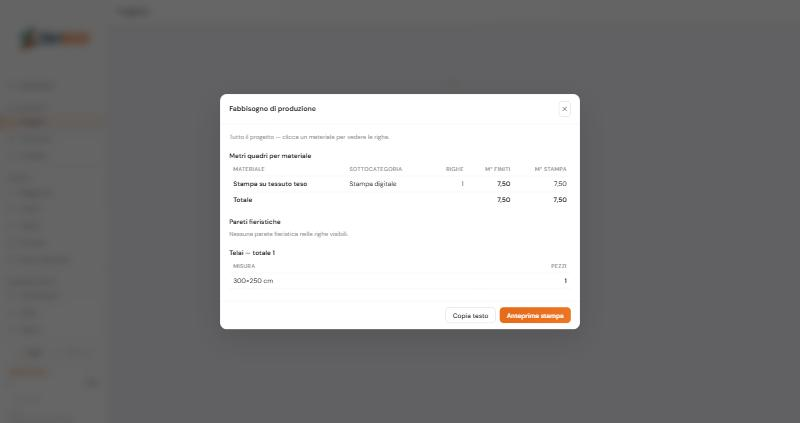Click the blurred app logo in sidebar
This screenshot has width=800, height=423.
55,39
